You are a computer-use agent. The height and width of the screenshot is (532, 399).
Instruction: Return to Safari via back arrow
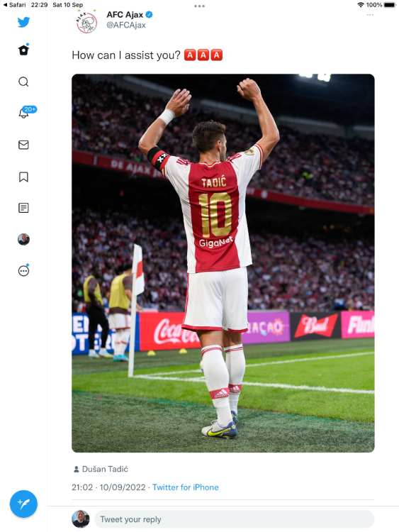tap(15, 5)
